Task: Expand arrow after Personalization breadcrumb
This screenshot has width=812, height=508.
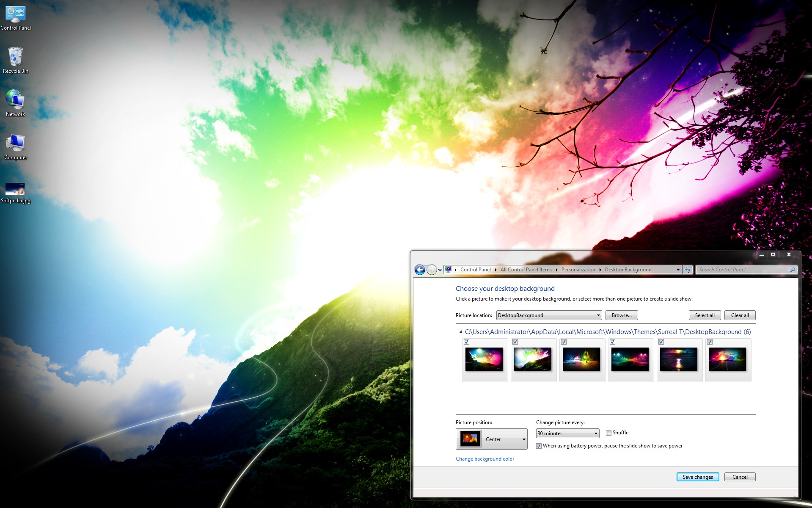Action: point(600,270)
